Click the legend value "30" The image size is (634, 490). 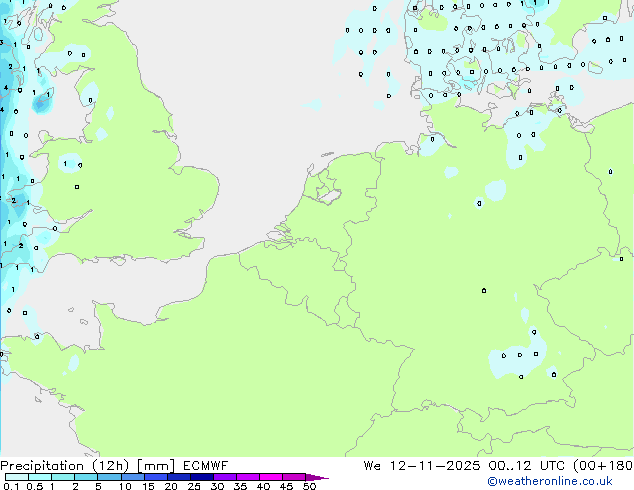click(217, 486)
